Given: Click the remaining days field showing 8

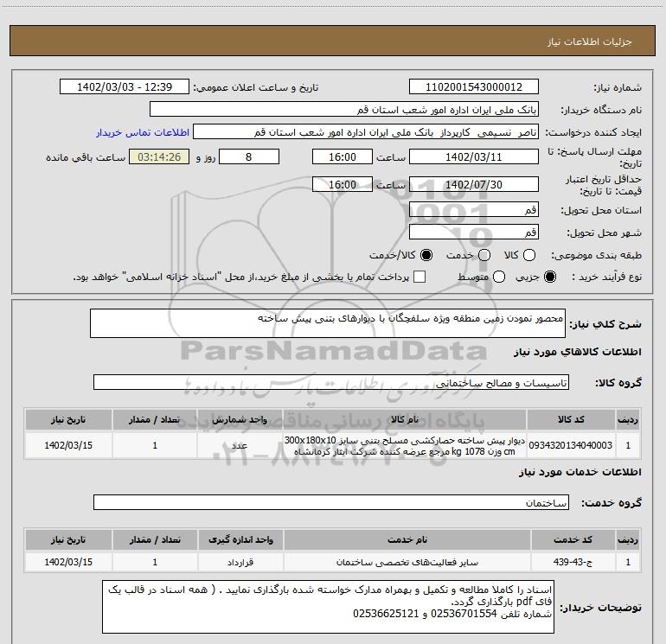Looking at the screenshot, I should (249, 157).
